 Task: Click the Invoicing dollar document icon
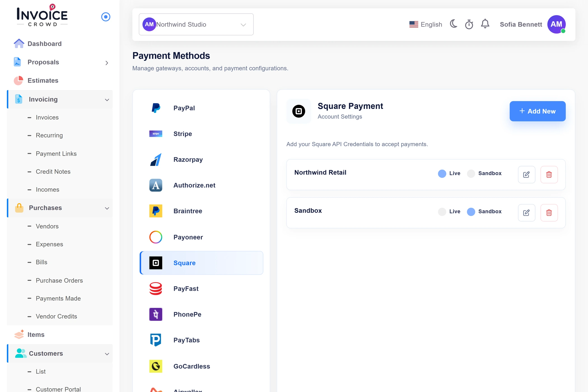pos(18,99)
